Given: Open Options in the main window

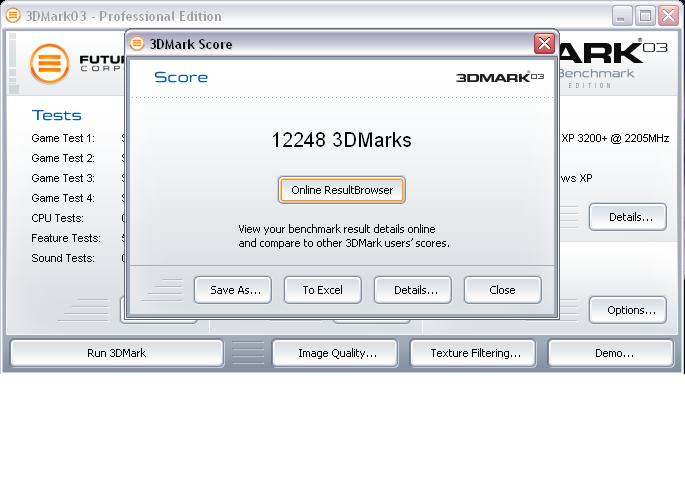Looking at the screenshot, I should click(628, 310).
